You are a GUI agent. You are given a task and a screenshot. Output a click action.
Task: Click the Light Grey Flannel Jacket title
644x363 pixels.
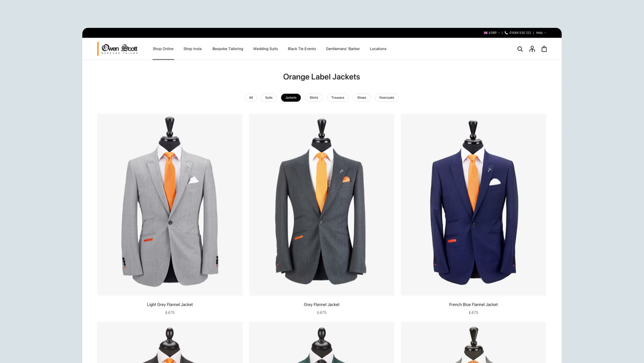(x=170, y=304)
